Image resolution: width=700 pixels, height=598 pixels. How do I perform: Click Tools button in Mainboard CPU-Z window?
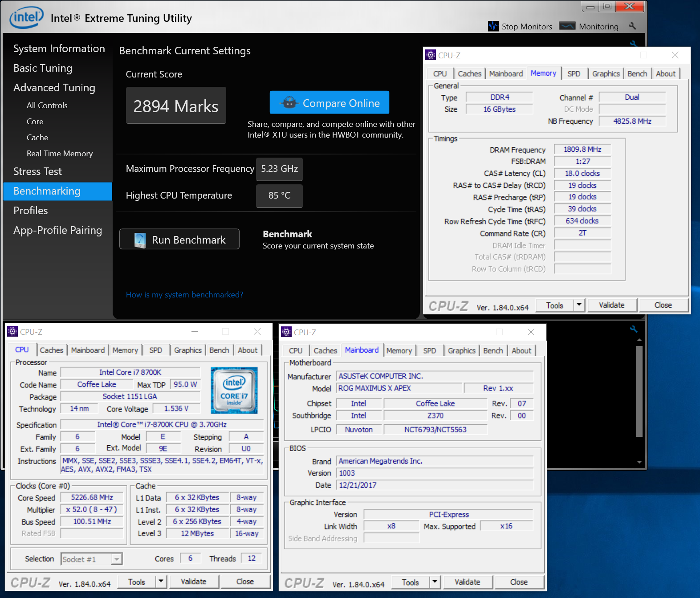coord(410,582)
